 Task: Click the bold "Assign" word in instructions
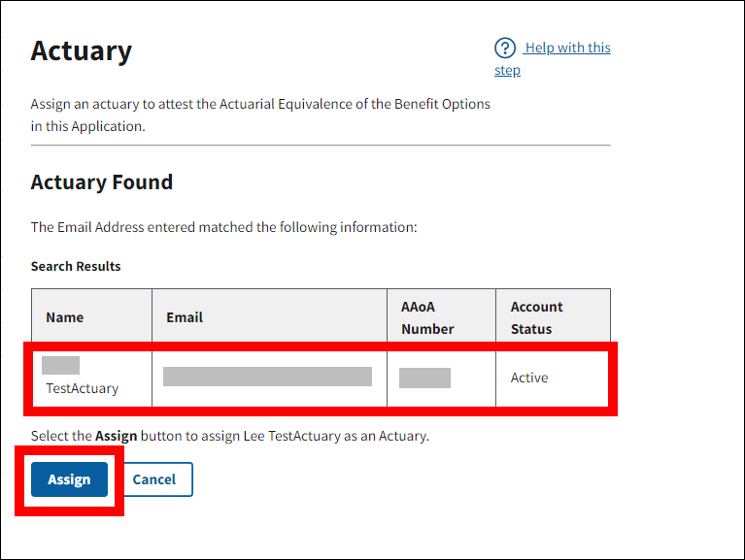click(x=116, y=436)
